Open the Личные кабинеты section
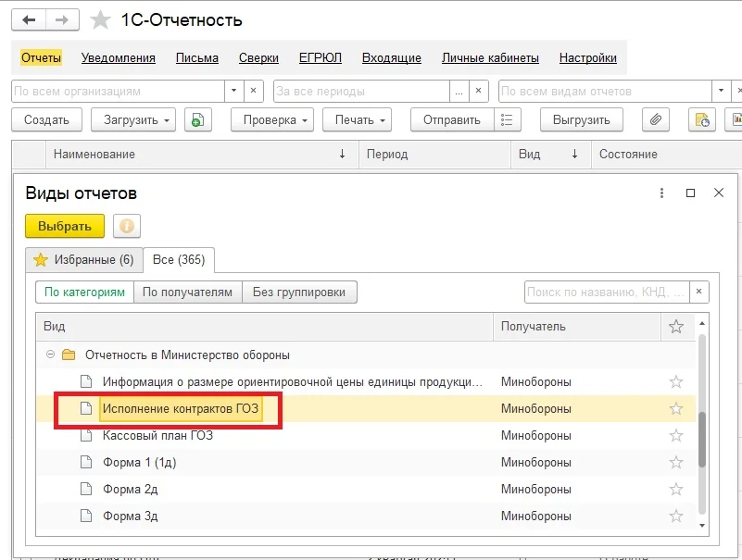This screenshot has height=560, width=742. coord(490,57)
